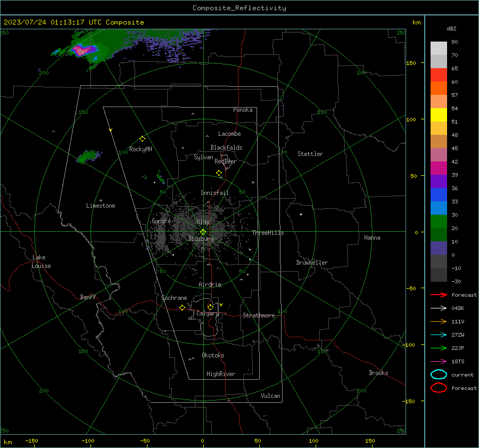
Task: Click the yellow diamond radar site at Olds
Action: coord(203,232)
